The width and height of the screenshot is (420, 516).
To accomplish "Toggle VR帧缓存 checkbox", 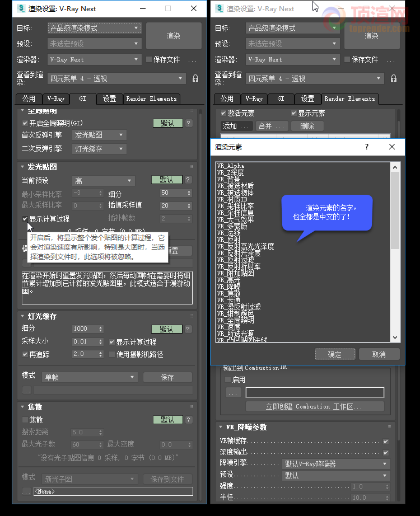I will pyautogui.click(x=386, y=442).
